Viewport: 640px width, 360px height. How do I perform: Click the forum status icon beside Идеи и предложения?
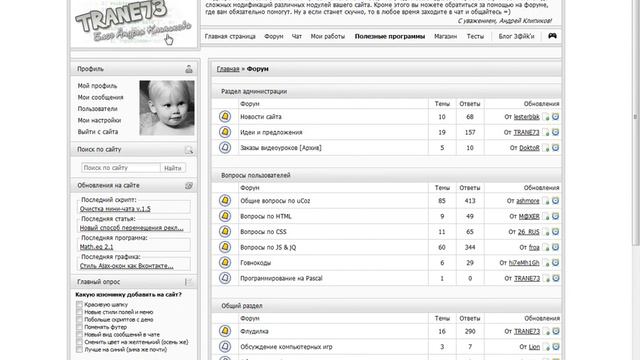click(225, 132)
